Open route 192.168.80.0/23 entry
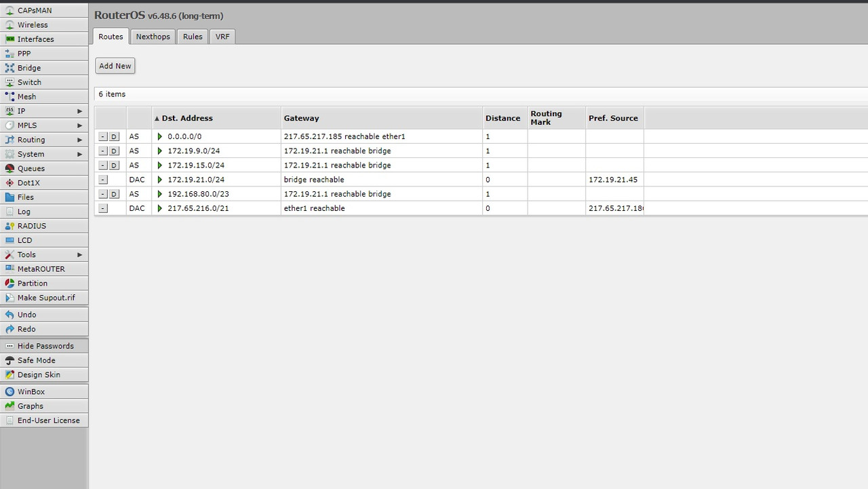The width and height of the screenshot is (868, 489). pyautogui.click(x=198, y=194)
